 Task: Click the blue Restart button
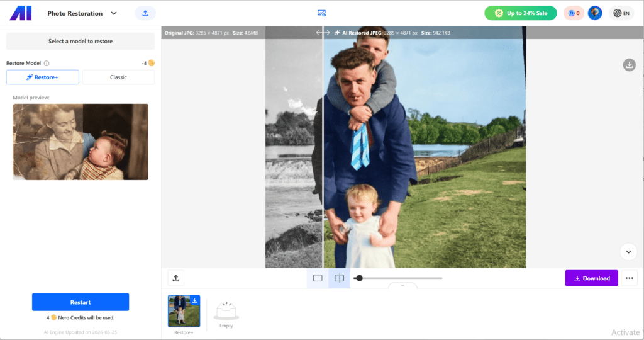pyautogui.click(x=80, y=302)
